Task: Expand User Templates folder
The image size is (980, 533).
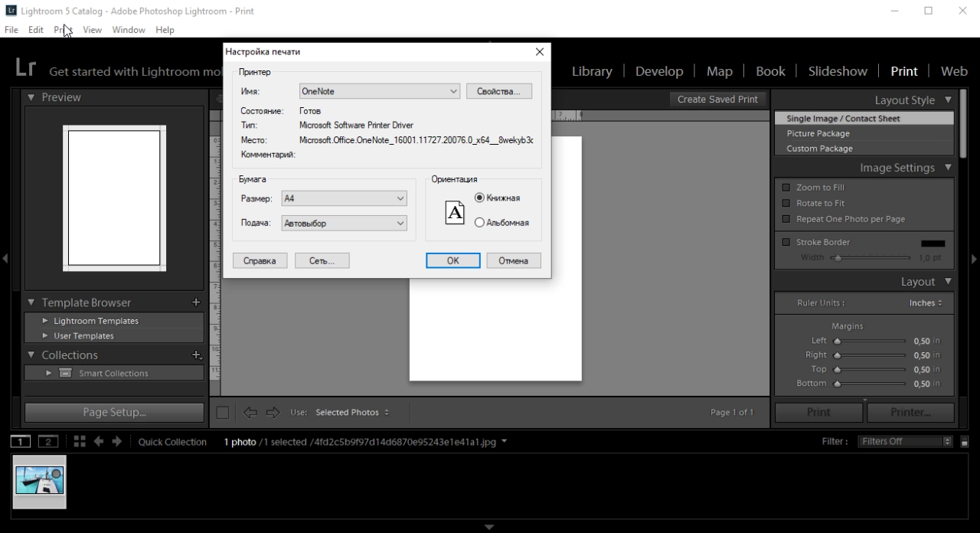Action: [45, 336]
